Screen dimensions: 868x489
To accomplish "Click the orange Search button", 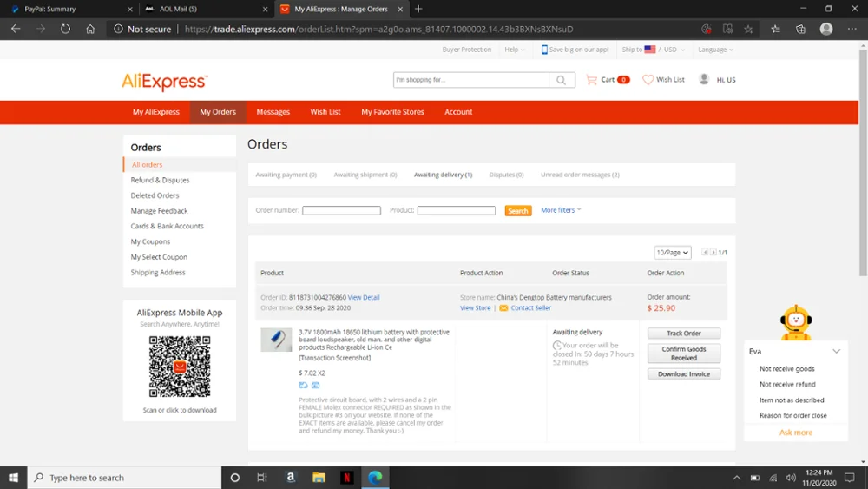I will coord(517,211).
